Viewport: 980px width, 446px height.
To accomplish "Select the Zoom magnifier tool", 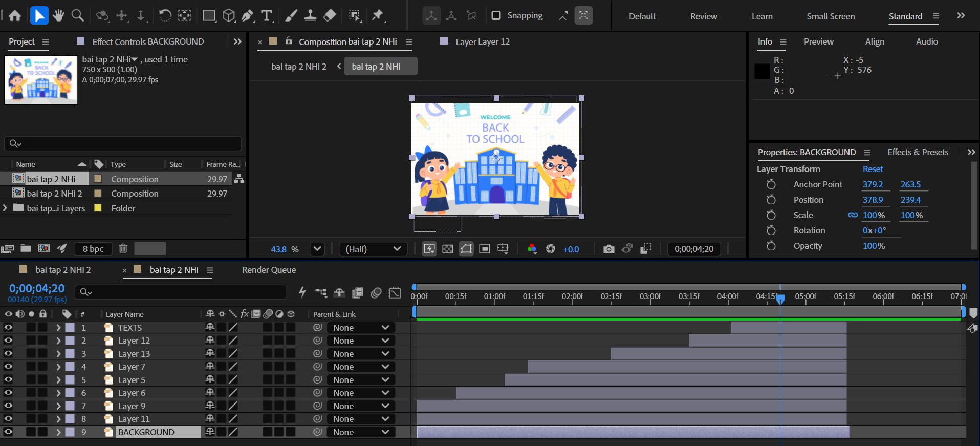I will click(x=78, y=16).
